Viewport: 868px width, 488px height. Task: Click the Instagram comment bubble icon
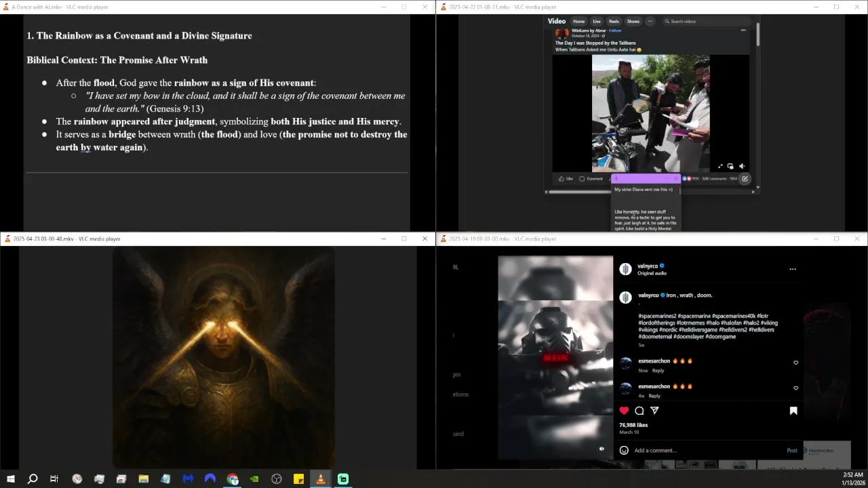click(639, 411)
